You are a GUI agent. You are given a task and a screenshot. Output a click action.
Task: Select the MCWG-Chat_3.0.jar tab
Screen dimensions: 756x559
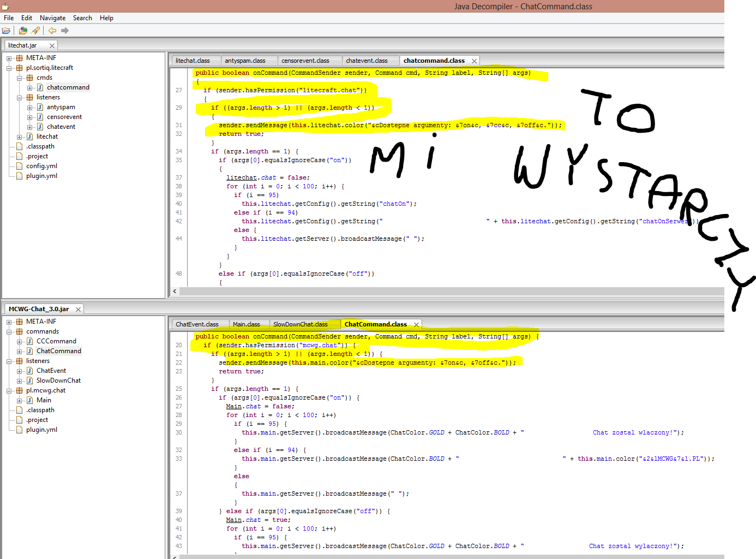(x=39, y=309)
